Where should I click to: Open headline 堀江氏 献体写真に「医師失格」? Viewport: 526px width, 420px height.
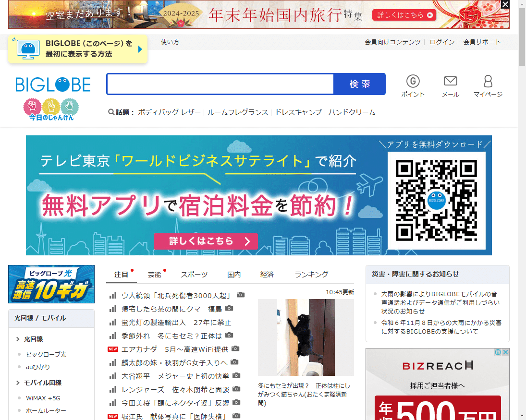tap(173, 416)
